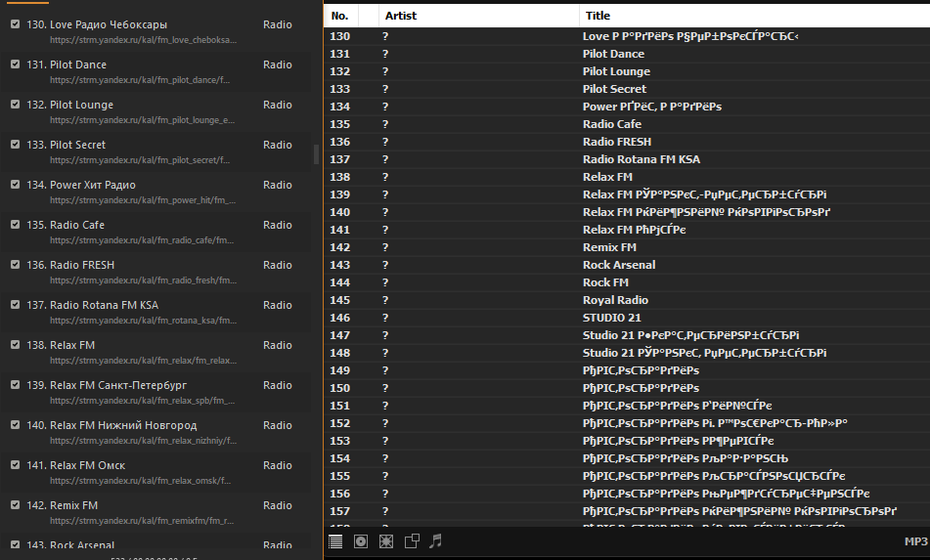Uncheck the 136. Radio FRESH checkbox

(x=16, y=264)
